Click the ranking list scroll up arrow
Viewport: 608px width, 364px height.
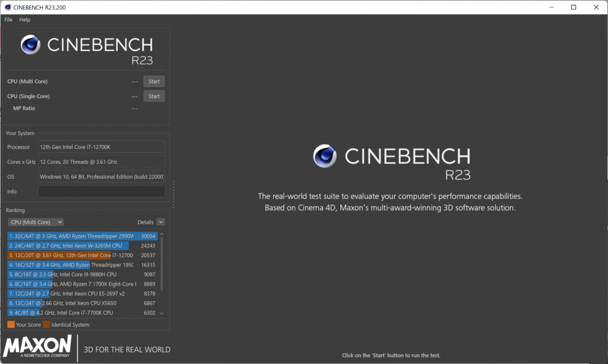161,235
